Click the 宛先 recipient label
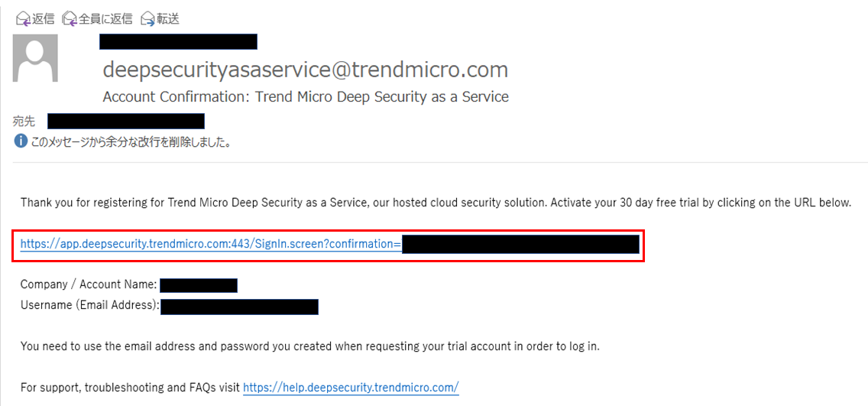This screenshot has height=406, width=868. [24, 121]
